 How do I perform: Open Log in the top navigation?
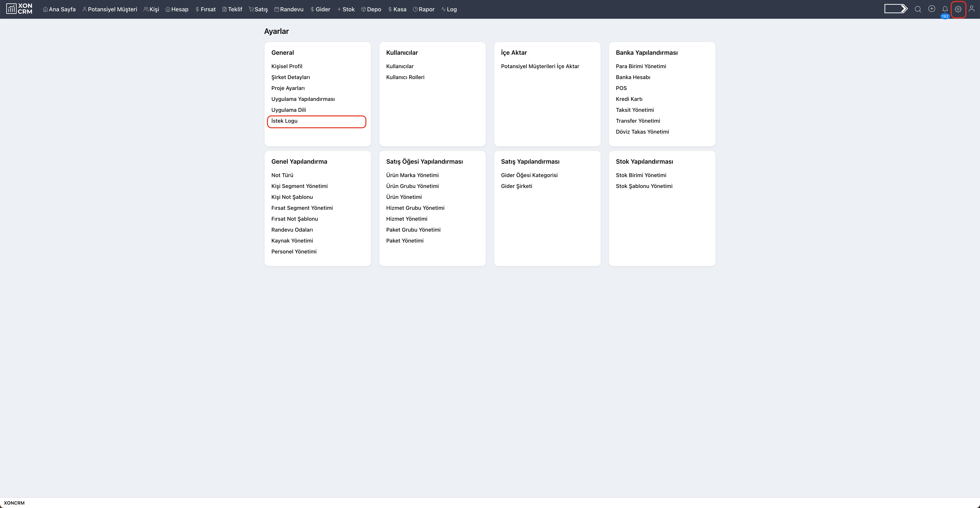pyautogui.click(x=449, y=9)
